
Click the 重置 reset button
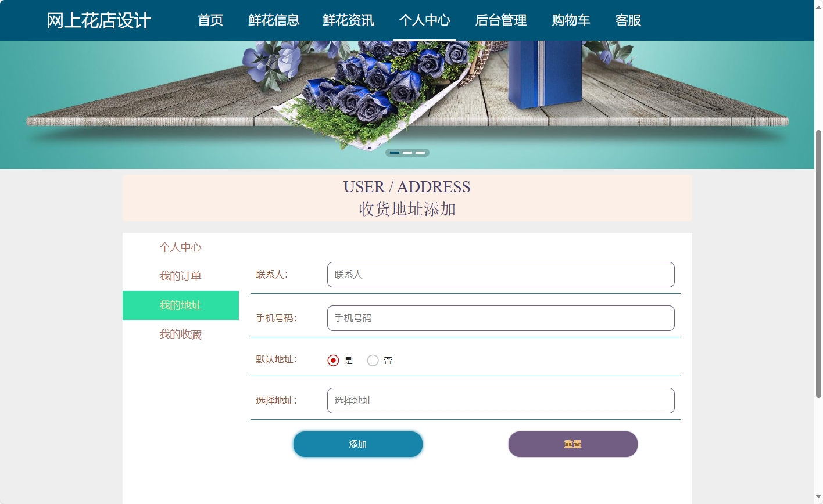point(572,444)
